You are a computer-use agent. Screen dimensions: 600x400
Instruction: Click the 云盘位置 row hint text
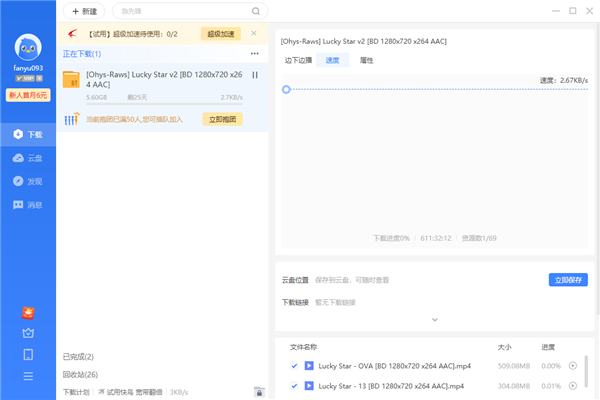tap(352, 280)
